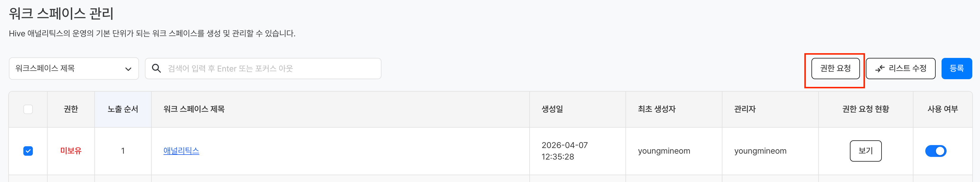Focus the 검색어 입력 search field

tap(266, 68)
